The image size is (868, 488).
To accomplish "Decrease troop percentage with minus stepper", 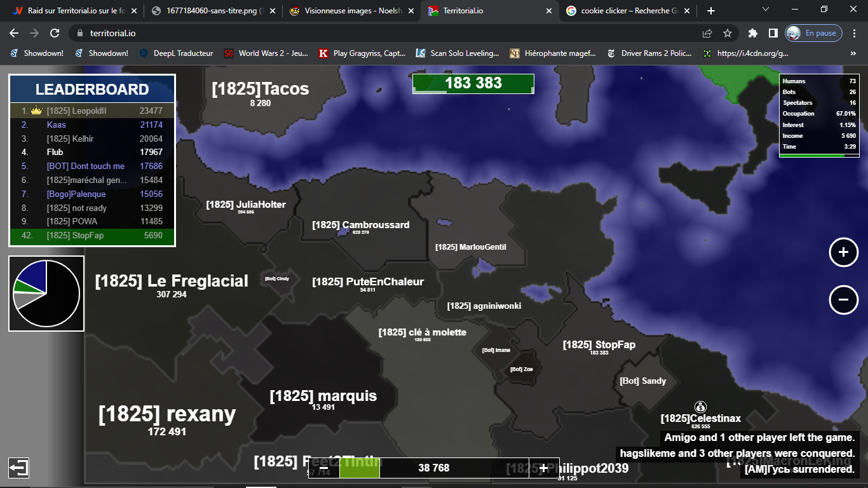I will [x=323, y=468].
